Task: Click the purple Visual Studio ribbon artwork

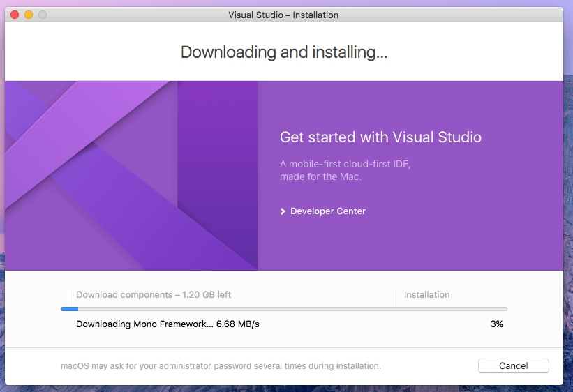Action: pyautogui.click(x=131, y=174)
